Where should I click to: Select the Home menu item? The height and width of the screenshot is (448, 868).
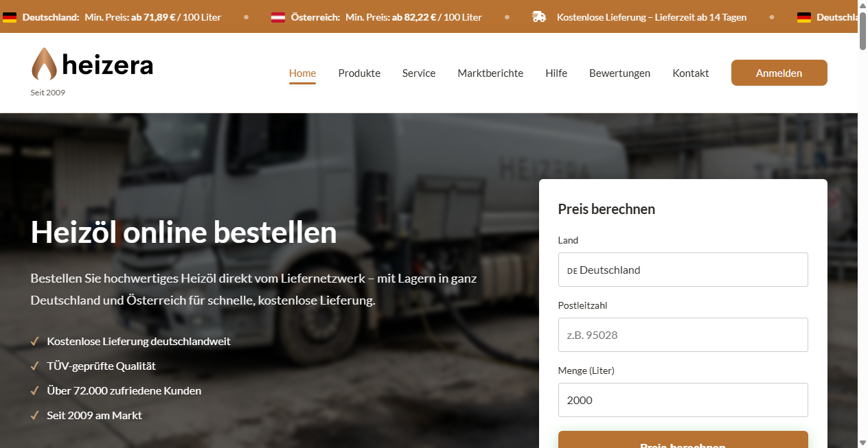click(x=302, y=73)
